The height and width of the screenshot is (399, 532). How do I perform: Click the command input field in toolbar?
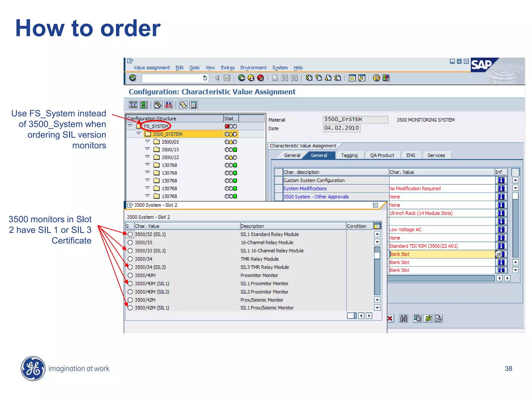click(172, 78)
